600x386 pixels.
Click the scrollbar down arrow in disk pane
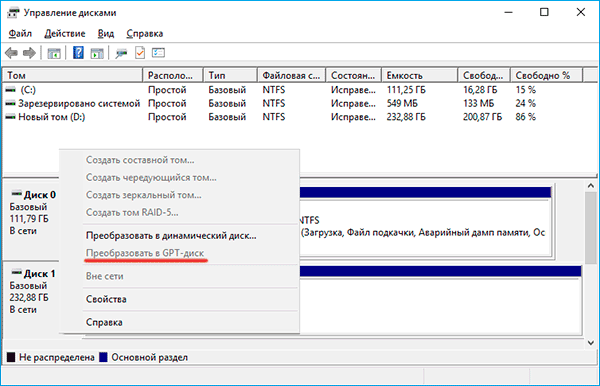tap(591, 343)
